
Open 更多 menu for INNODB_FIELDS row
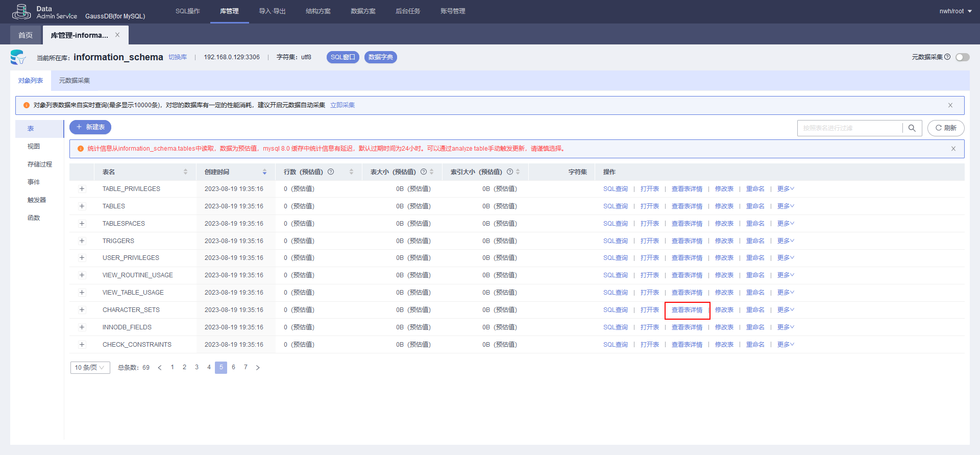pyautogui.click(x=786, y=327)
